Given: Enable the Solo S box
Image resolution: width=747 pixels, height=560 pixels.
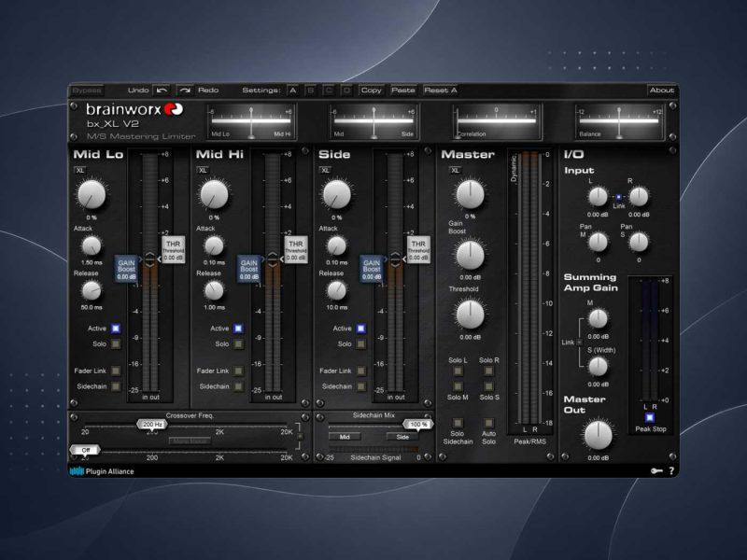Looking at the screenshot, I should (x=488, y=385).
